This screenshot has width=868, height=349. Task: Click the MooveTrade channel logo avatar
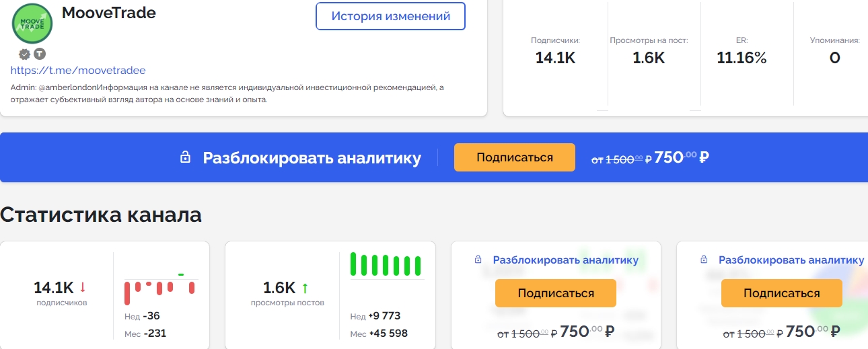(x=32, y=24)
